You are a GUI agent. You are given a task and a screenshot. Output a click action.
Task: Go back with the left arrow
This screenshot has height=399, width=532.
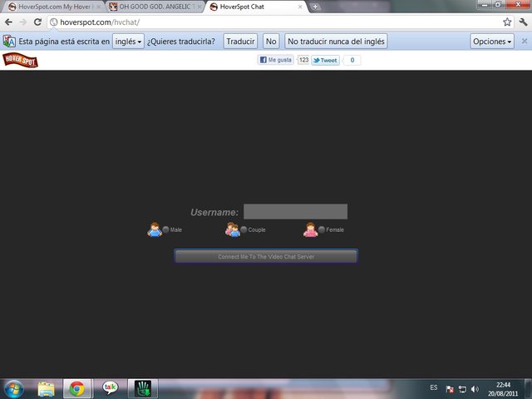point(9,22)
